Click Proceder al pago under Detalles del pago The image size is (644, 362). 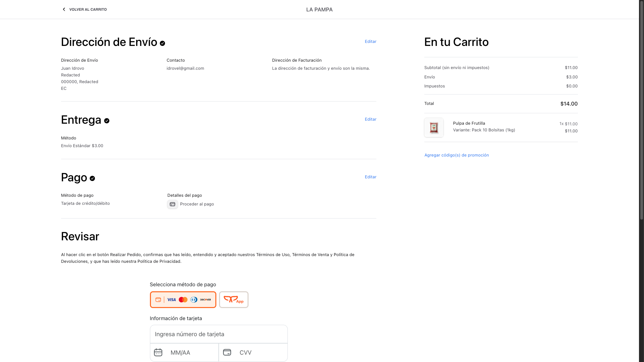[x=197, y=204]
